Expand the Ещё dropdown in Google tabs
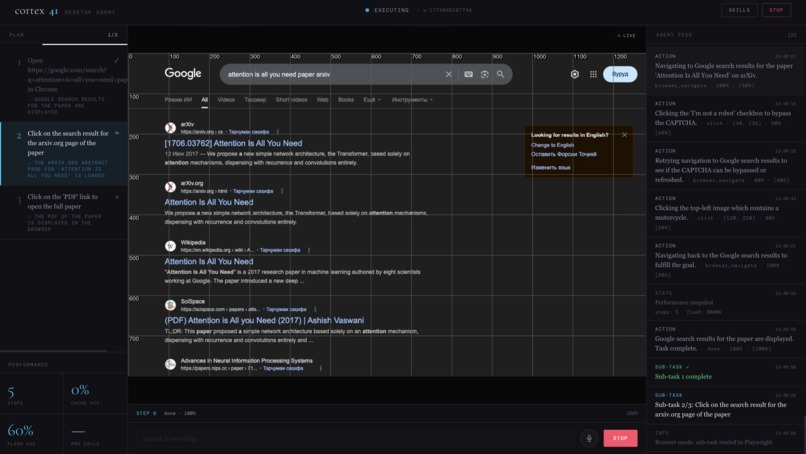806x454 pixels. click(372, 100)
